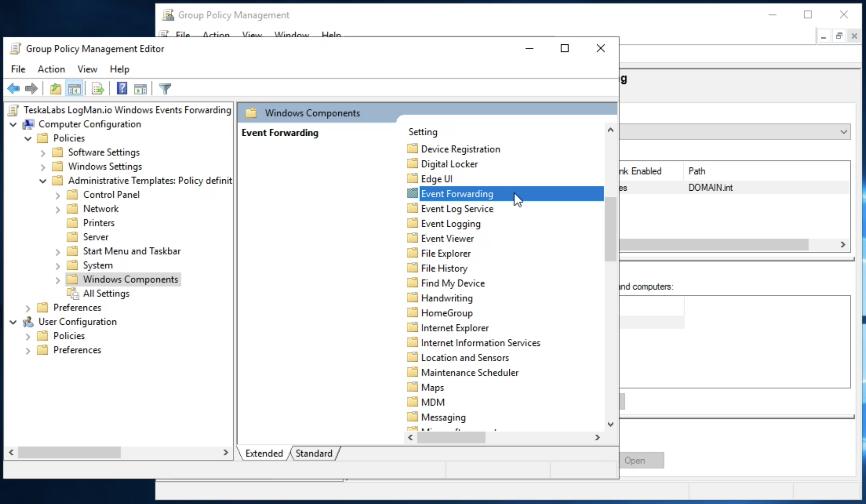Expand the Network node

[x=58, y=209]
